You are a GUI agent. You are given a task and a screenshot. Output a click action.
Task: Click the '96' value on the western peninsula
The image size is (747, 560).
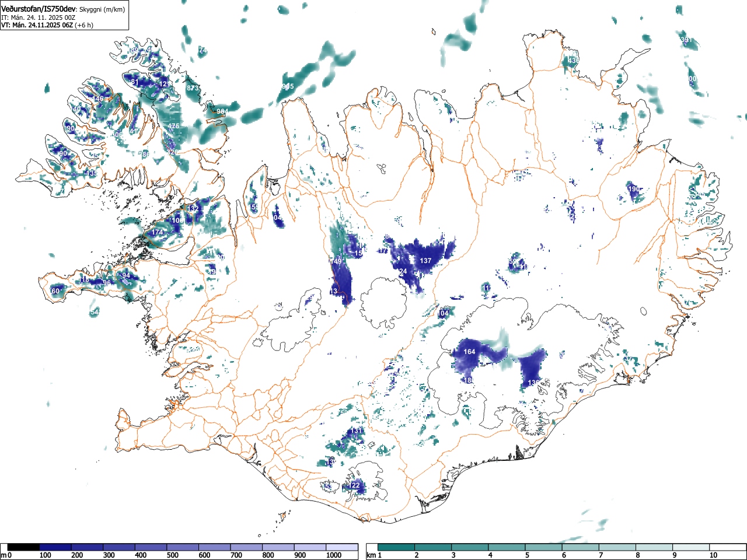coord(107,283)
